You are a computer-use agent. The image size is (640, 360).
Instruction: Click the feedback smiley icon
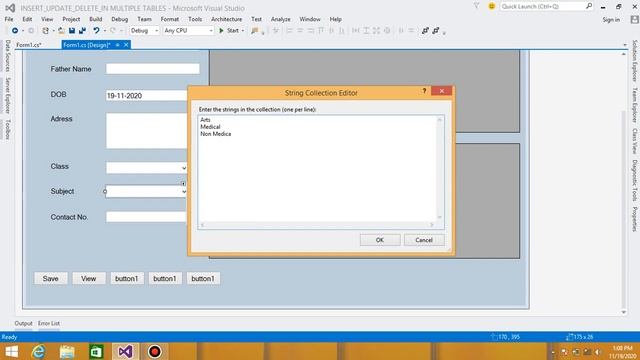point(491,7)
